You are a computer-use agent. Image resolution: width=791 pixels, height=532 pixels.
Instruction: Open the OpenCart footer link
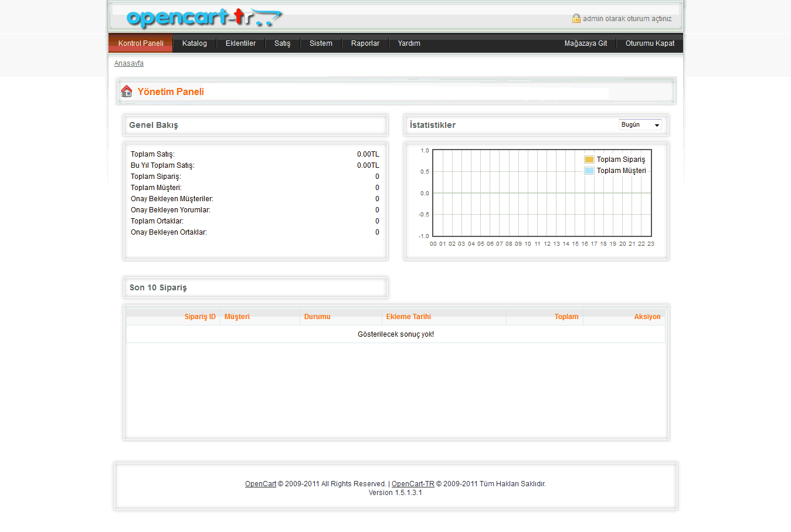[260, 484]
